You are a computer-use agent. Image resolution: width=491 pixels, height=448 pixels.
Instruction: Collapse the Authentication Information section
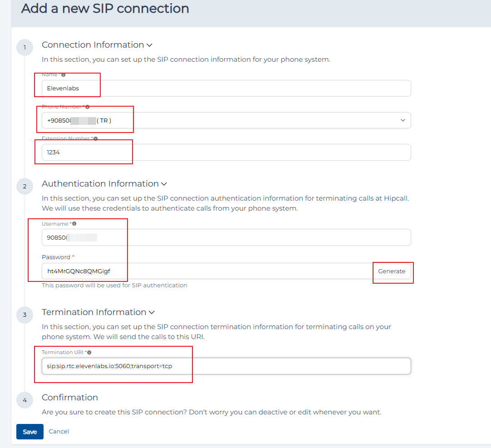tap(164, 184)
